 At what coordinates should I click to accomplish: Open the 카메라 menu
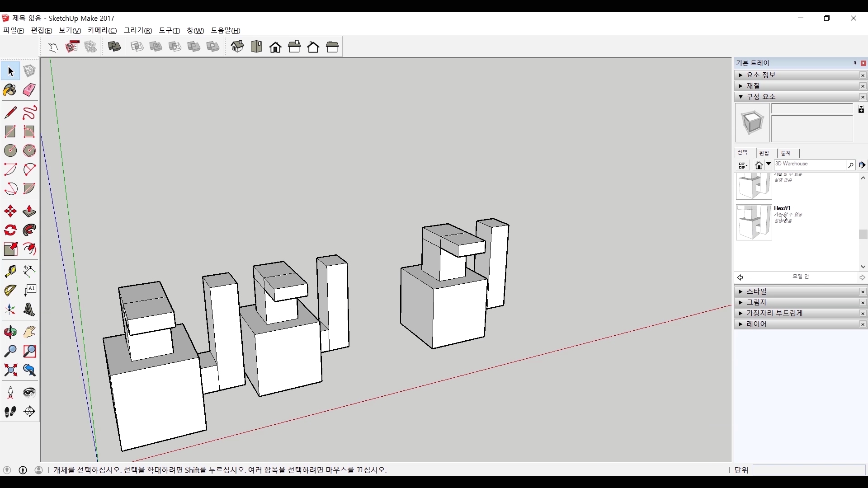click(102, 30)
